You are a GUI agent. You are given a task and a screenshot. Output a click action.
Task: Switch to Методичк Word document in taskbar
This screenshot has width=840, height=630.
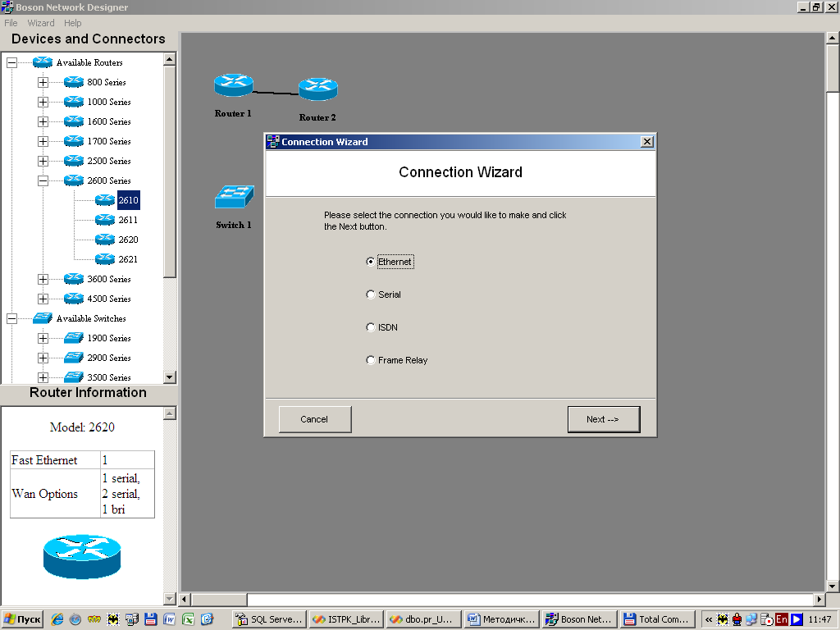point(501,619)
